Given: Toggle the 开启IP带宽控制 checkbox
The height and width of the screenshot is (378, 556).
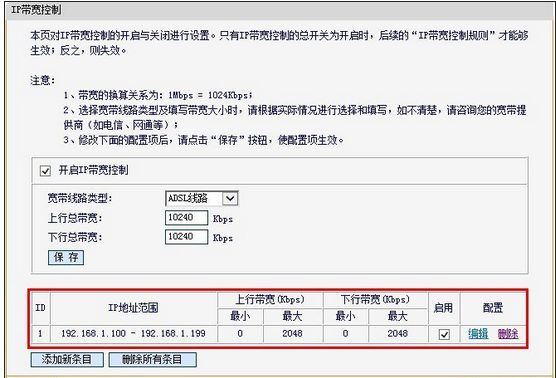Looking at the screenshot, I should point(45,171).
